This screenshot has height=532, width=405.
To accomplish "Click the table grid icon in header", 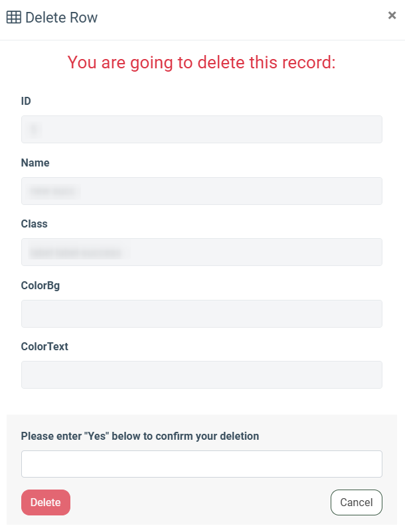I will [x=13, y=18].
